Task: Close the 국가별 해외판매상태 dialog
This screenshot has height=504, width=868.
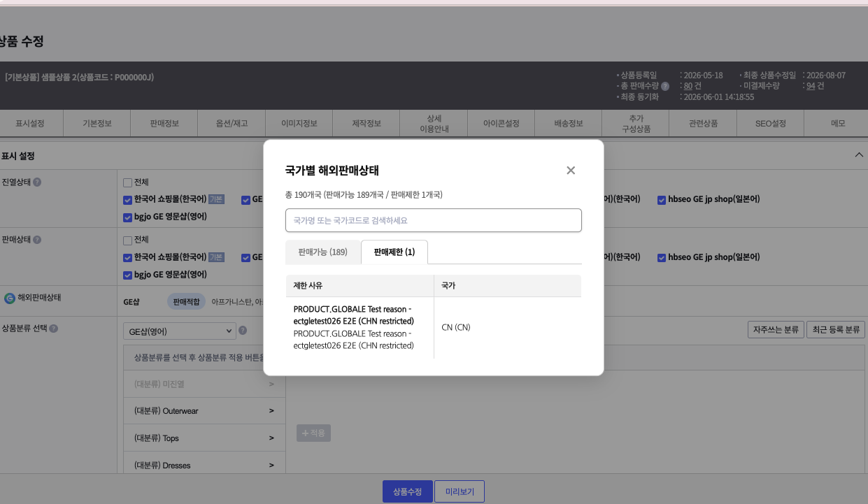Action: (571, 171)
